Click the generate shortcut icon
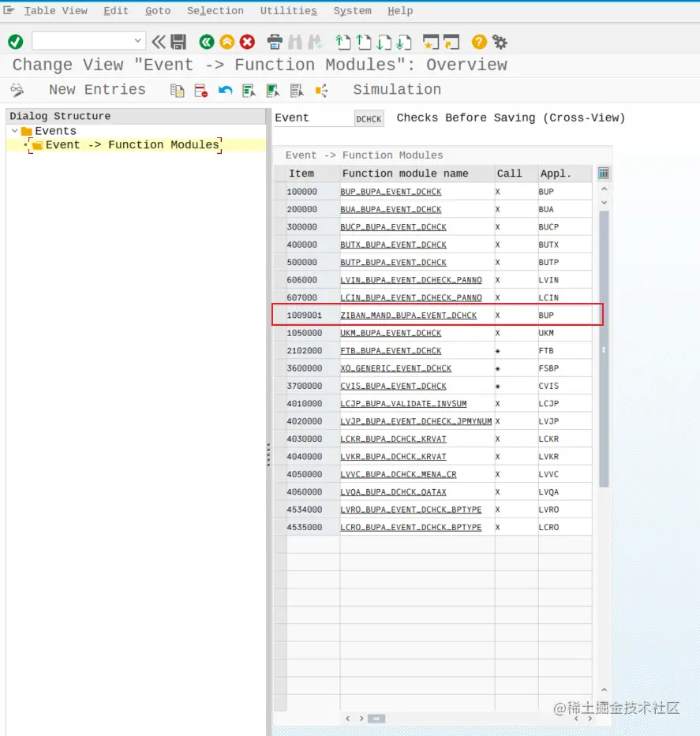The height and width of the screenshot is (736, 700). tap(451, 42)
